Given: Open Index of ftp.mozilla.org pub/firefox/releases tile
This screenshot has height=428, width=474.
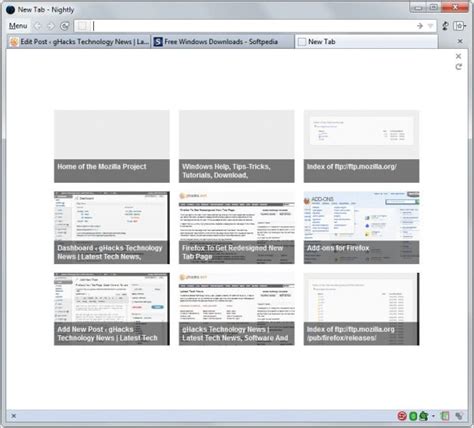Looking at the screenshot, I should tap(361, 309).
